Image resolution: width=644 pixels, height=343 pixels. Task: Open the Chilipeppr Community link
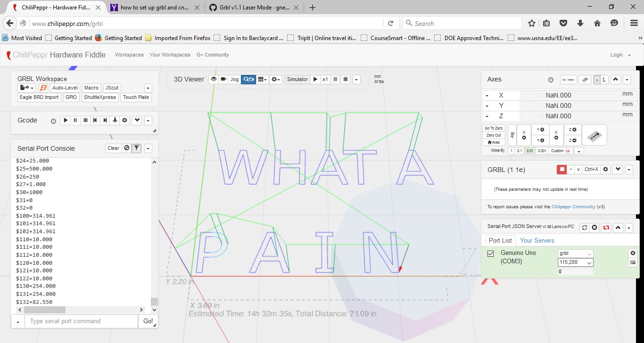[x=573, y=207]
